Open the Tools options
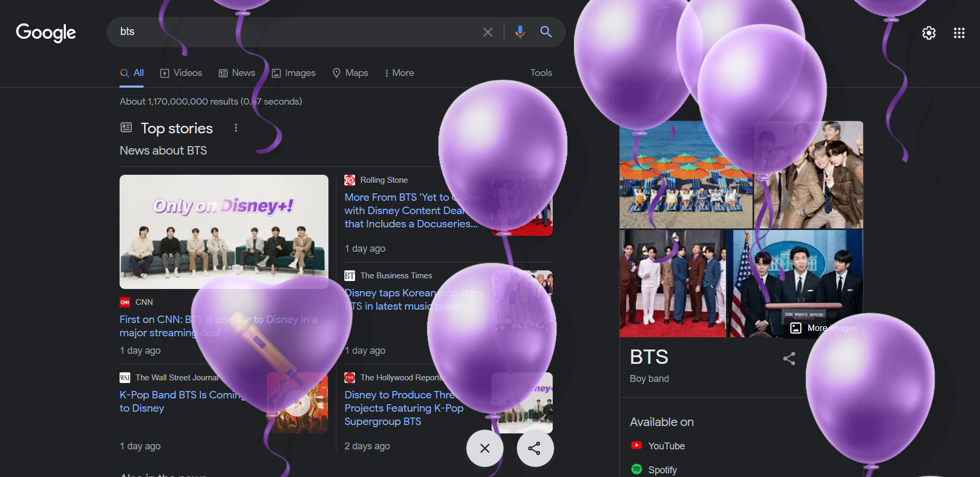This screenshot has width=980, height=477. tap(541, 73)
